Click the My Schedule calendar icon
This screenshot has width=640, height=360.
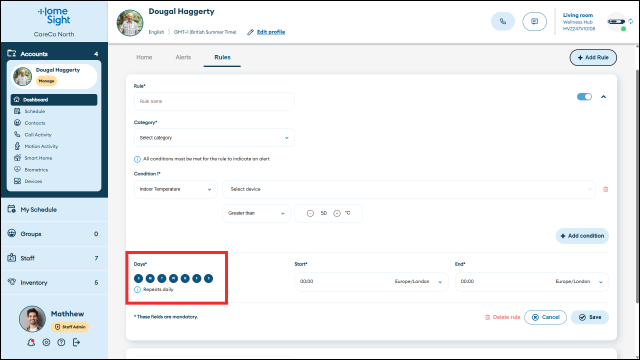pos(11,209)
